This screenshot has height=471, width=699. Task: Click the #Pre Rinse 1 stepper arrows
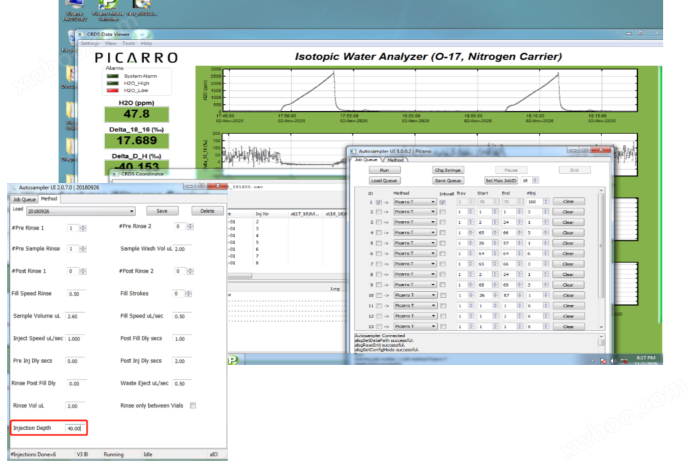[83, 228]
